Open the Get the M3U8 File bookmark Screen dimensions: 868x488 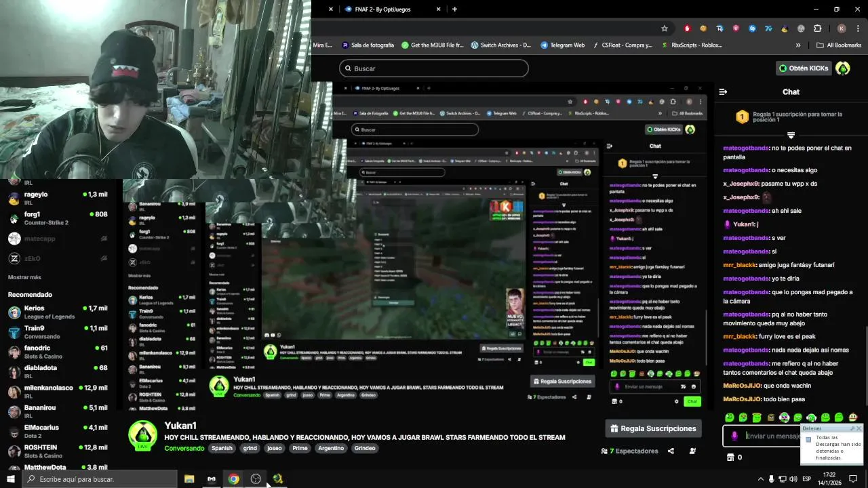pyautogui.click(x=432, y=45)
